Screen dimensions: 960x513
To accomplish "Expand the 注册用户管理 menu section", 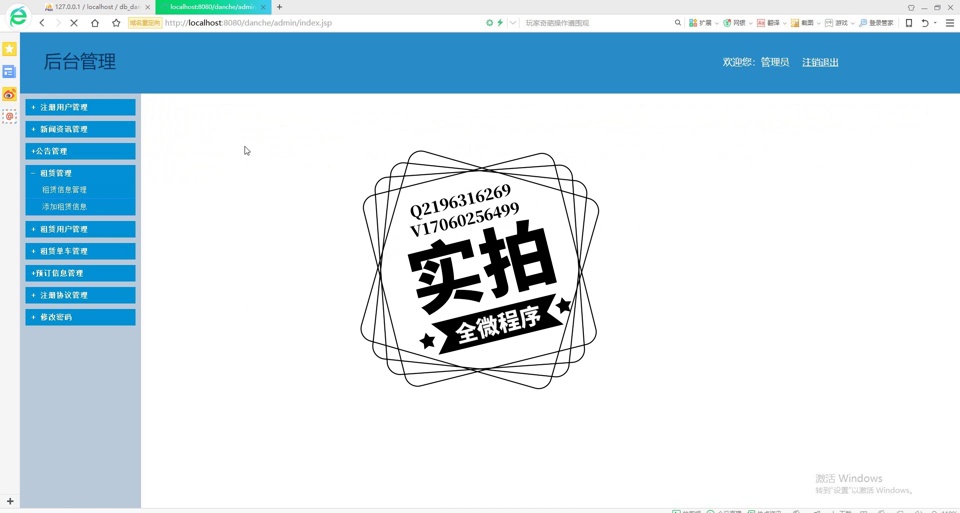I will [80, 107].
